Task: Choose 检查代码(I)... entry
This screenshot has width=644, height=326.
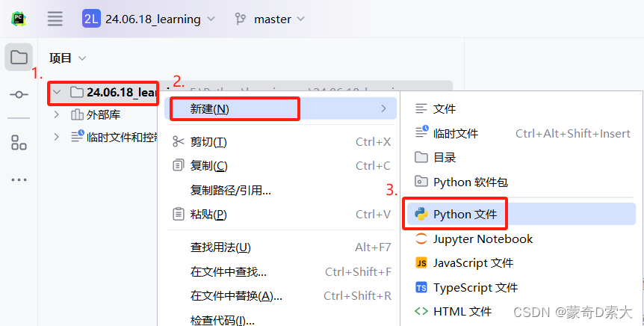Action: point(280,320)
